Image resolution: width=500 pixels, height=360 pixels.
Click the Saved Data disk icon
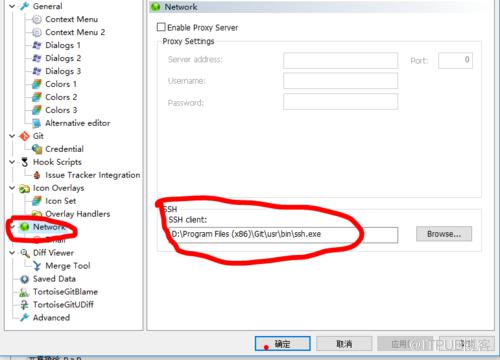(x=24, y=279)
